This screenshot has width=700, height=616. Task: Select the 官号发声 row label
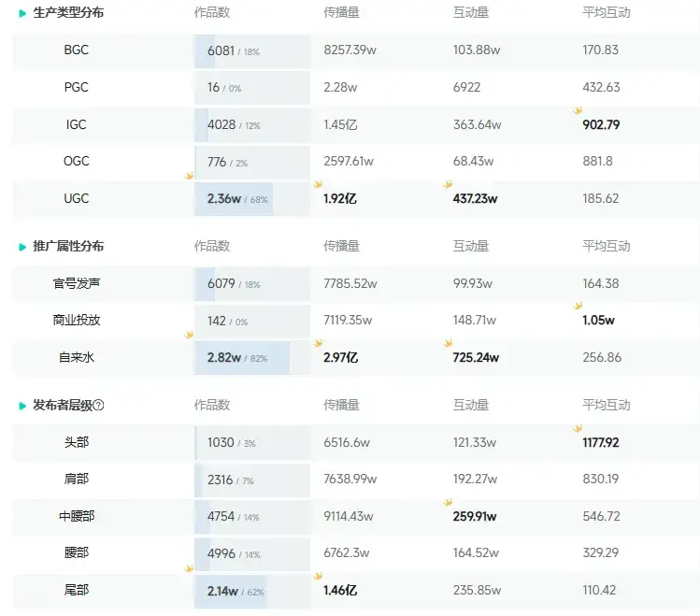tap(77, 283)
